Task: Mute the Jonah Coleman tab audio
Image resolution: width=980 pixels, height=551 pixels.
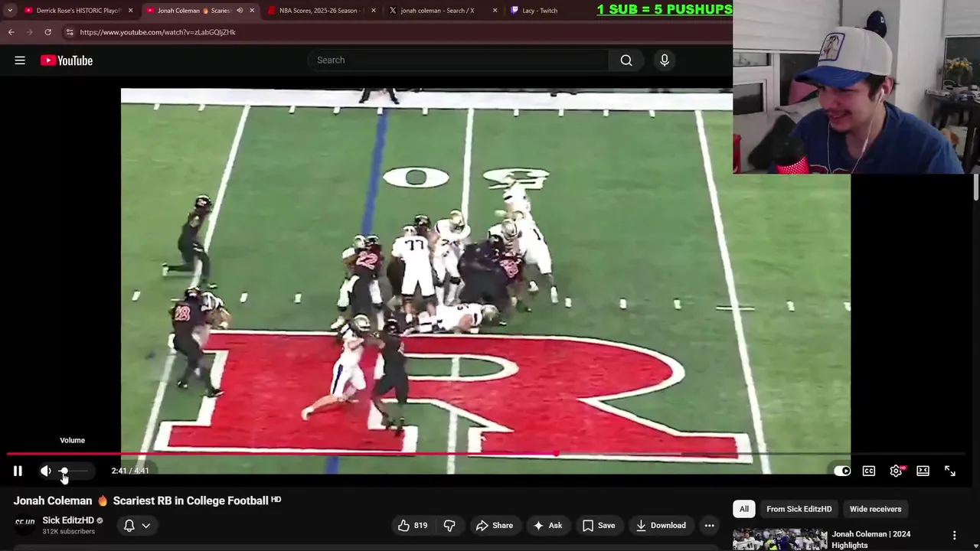Action: (x=240, y=11)
